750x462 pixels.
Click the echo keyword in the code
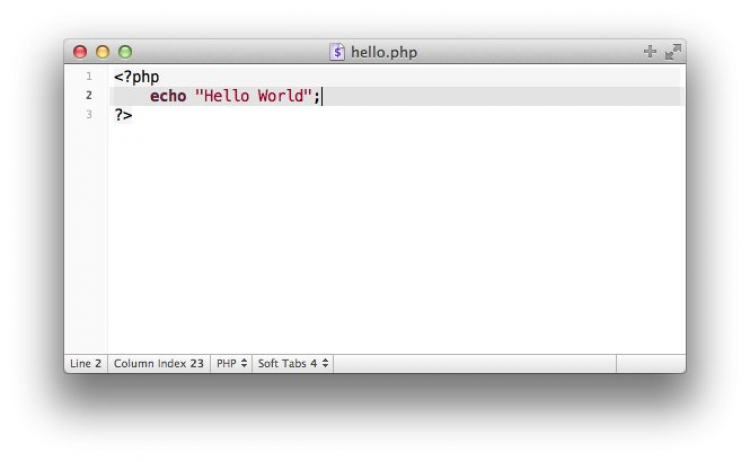click(x=168, y=96)
